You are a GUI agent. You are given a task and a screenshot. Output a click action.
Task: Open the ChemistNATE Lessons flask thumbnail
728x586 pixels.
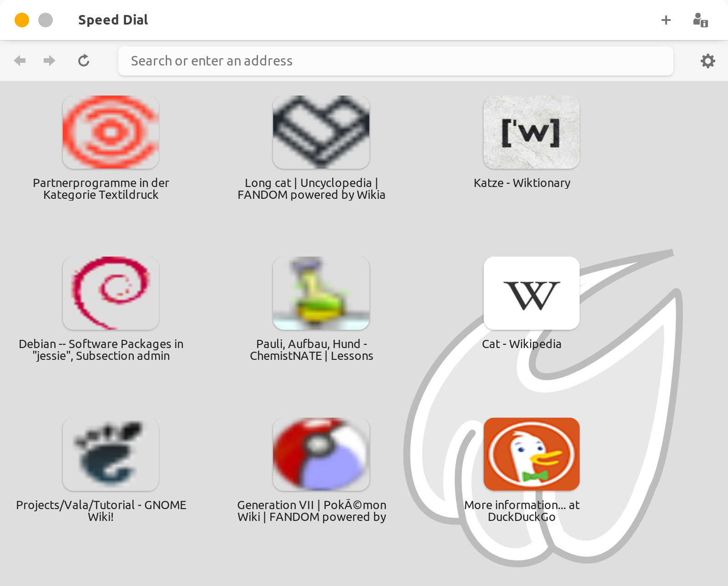click(x=321, y=293)
